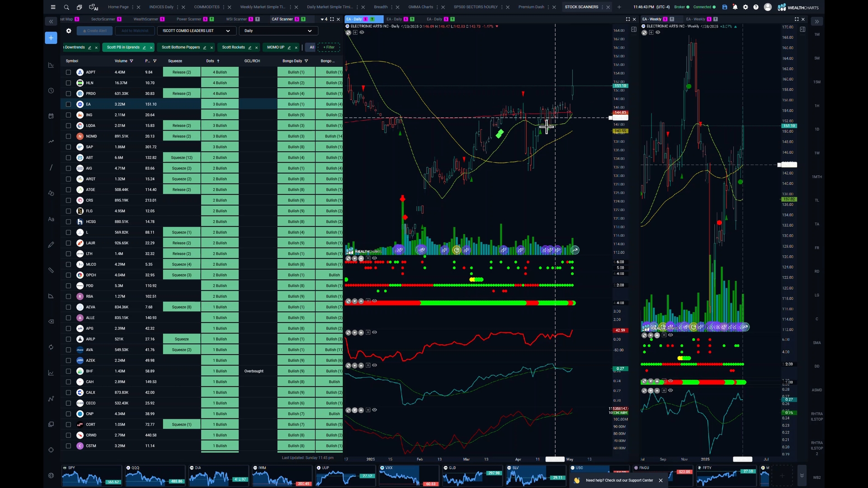Switch to the Premium Dash tab
The height and width of the screenshot is (488, 868).
coord(531,7)
